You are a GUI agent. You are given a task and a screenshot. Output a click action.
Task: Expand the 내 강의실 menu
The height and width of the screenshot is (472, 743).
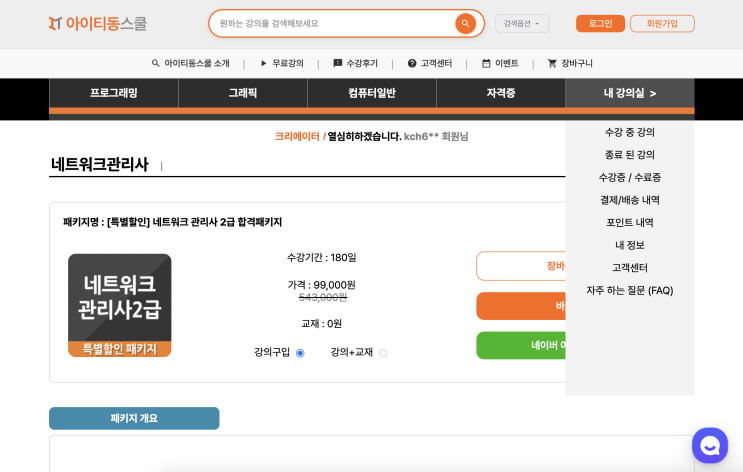click(x=630, y=93)
